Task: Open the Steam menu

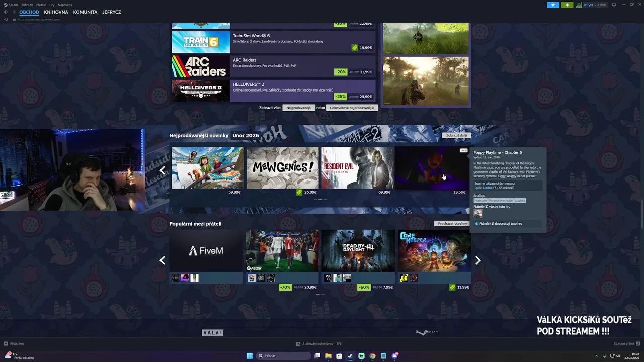Action: click(x=13, y=5)
